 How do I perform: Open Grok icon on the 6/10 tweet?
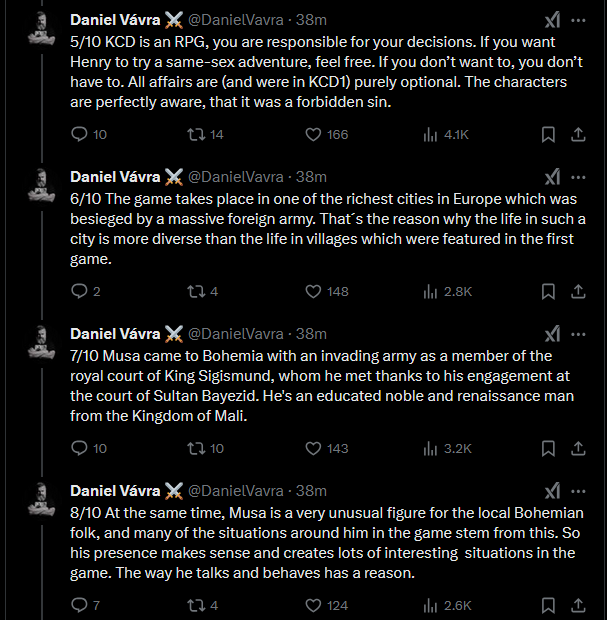(551, 177)
